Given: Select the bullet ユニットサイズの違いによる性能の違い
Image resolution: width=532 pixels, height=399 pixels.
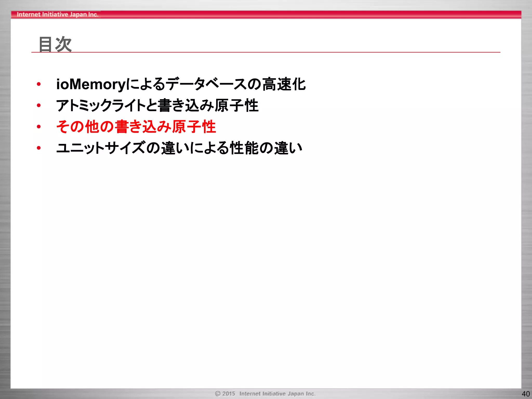Looking at the screenshot, I should pyautogui.click(x=179, y=148).
